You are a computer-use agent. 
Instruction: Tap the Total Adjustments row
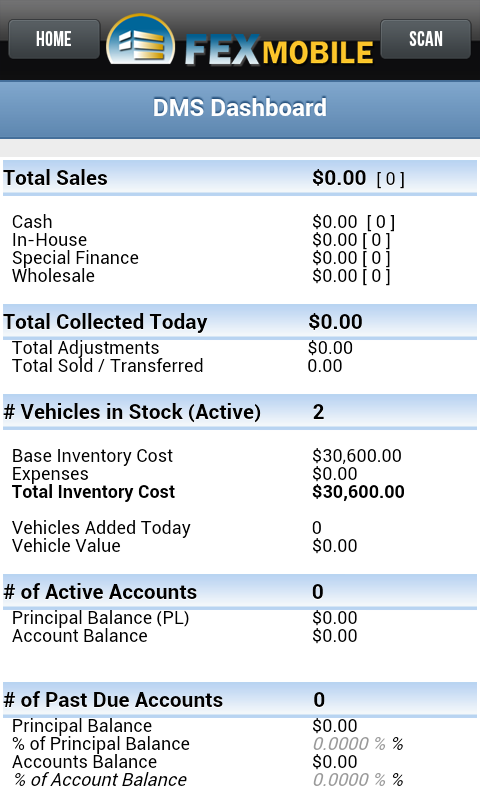(x=240, y=348)
